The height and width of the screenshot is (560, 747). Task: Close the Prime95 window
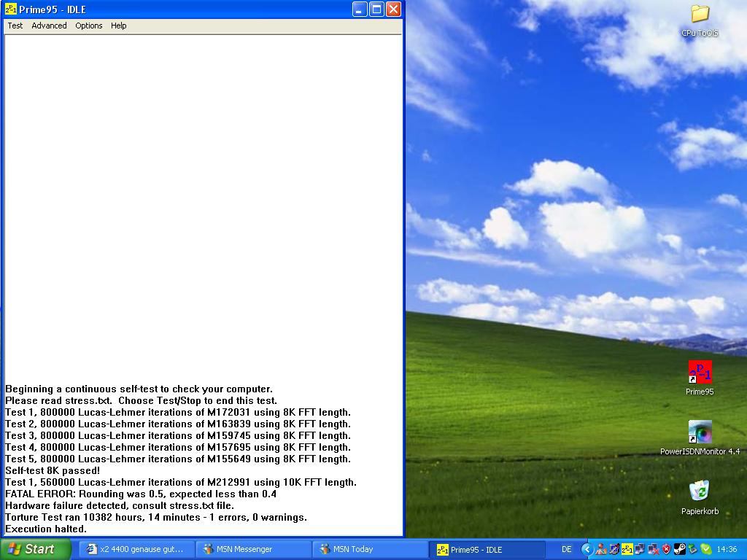393,9
